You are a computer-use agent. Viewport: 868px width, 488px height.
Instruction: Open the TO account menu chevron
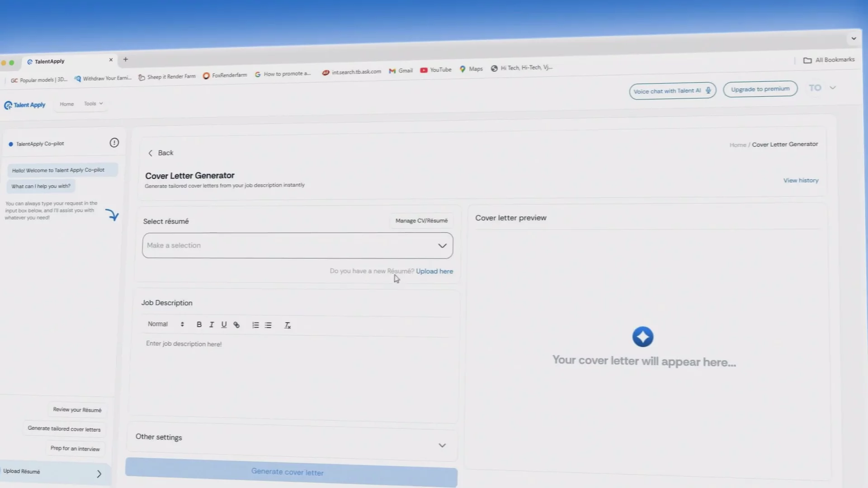coord(833,88)
